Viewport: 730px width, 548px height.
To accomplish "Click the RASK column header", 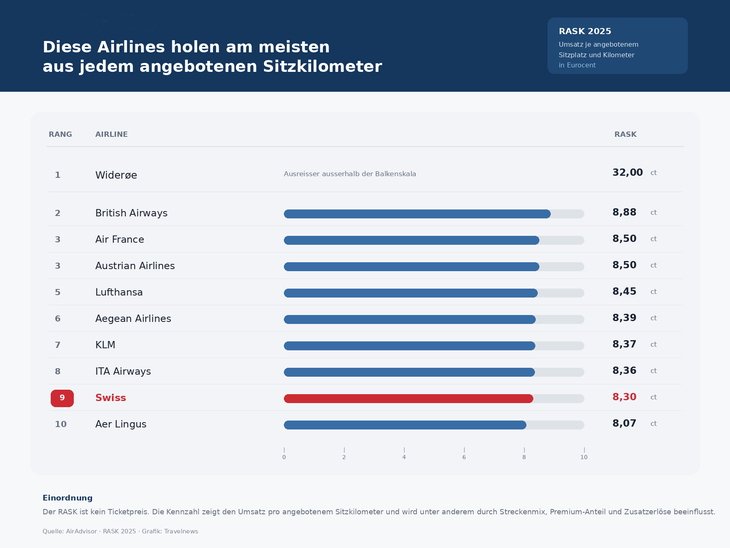I will (x=625, y=134).
